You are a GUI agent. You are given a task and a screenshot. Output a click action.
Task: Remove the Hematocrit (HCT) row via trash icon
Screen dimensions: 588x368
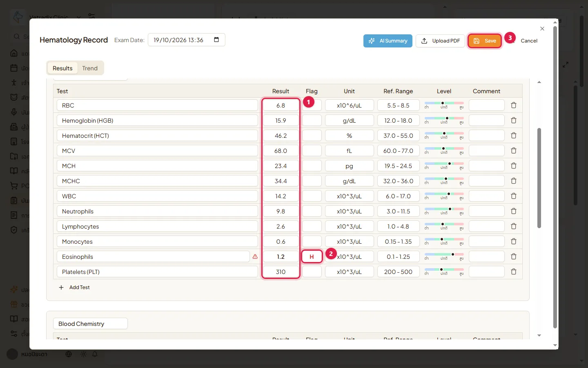pos(514,135)
